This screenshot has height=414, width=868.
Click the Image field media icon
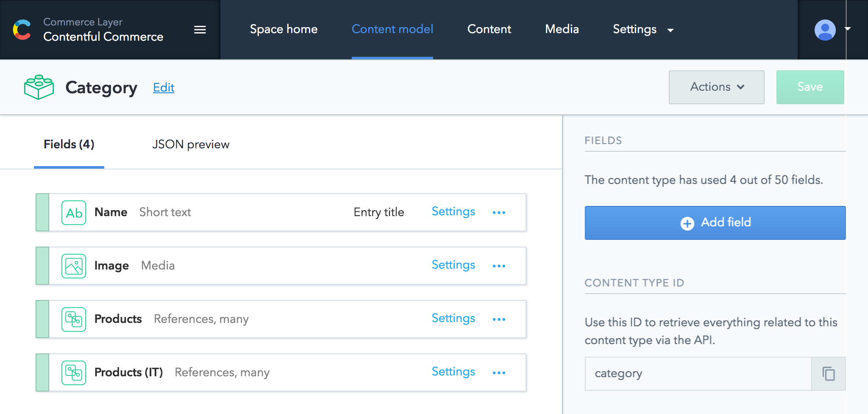[x=74, y=266]
